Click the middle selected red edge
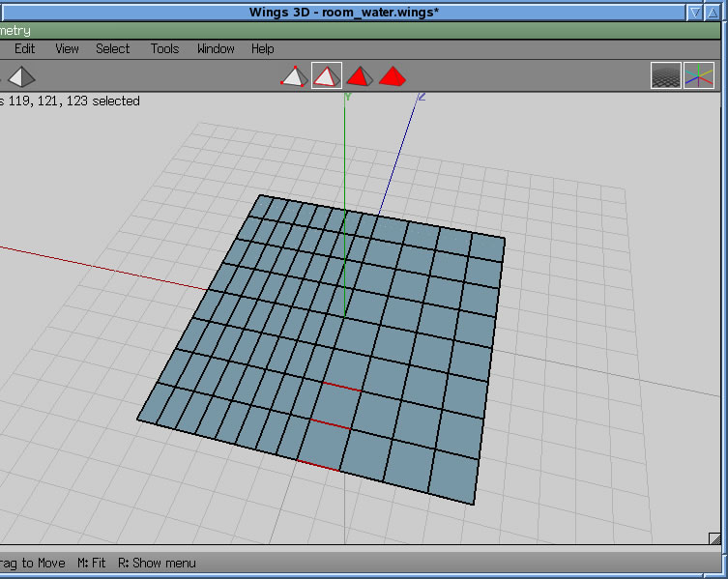The width and height of the screenshot is (728, 579). point(330,424)
